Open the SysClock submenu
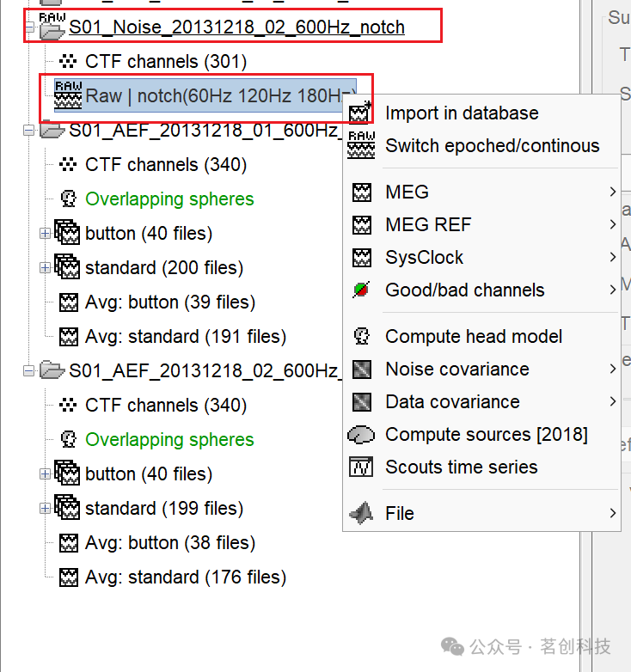 click(481, 257)
